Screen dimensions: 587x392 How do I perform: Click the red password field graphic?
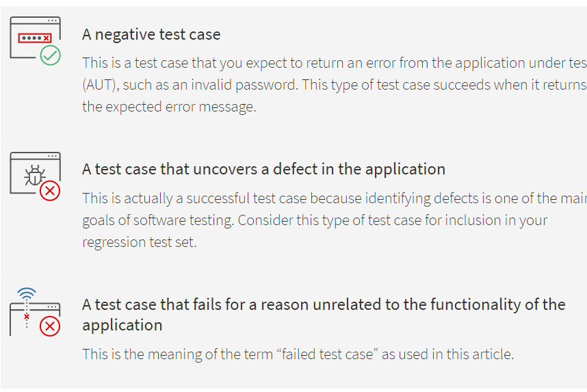pos(35,38)
